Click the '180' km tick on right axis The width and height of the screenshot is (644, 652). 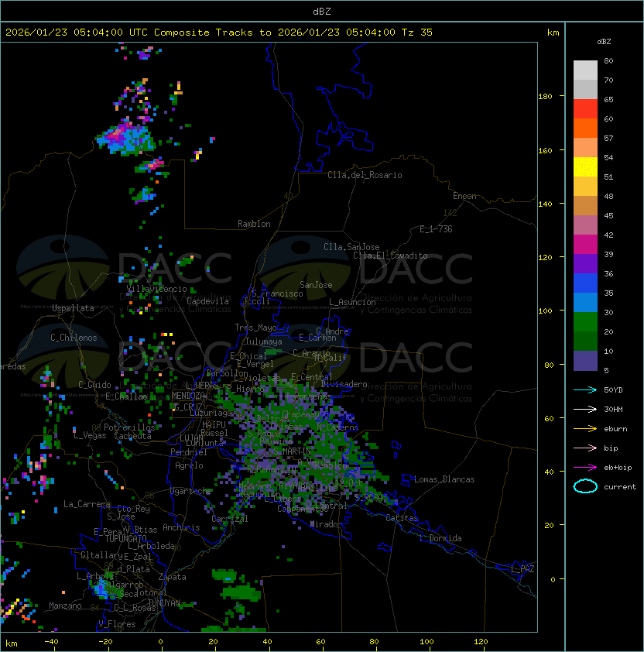coord(545,97)
